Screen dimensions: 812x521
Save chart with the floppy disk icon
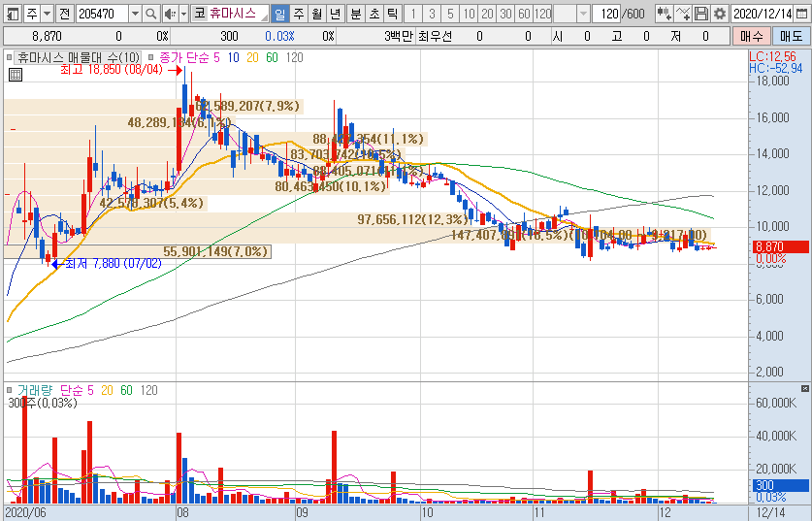pyautogui.click(x=701, y=14)
